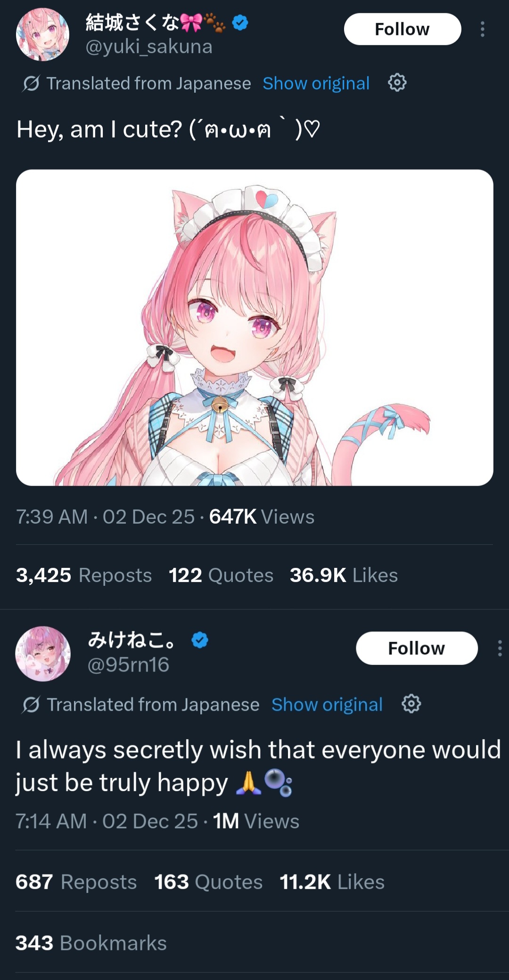Open three-dot menu for 95rn16 post
This screenshot has height=980, width=509.
click(x=500, y=648)
